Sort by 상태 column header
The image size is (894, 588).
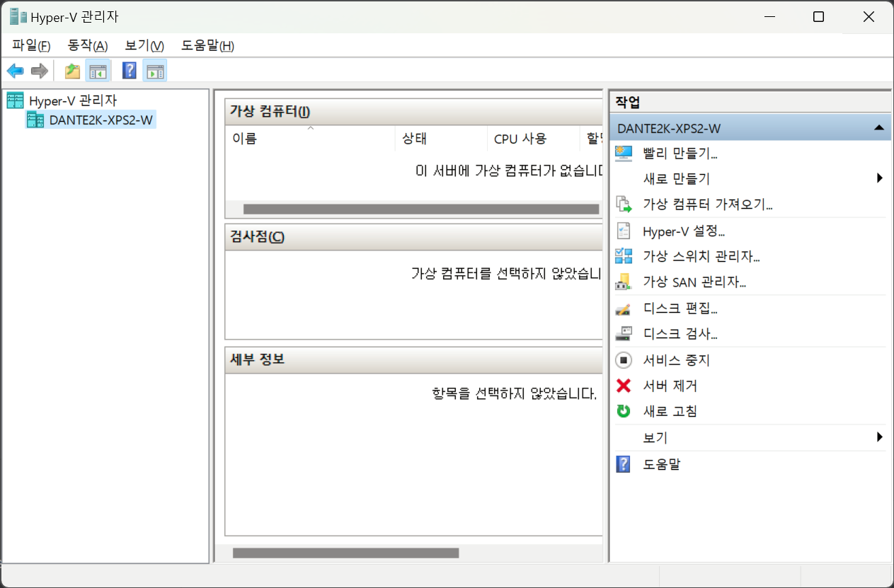441,139
